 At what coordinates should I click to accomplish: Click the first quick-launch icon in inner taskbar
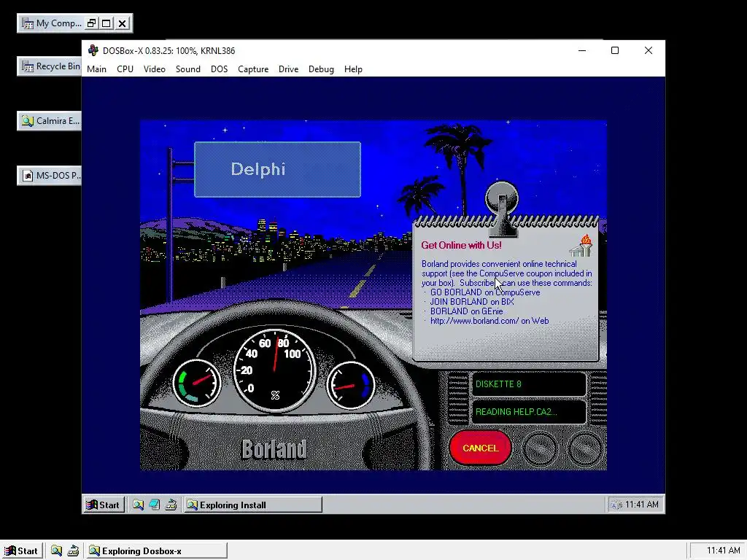(138, 505)
